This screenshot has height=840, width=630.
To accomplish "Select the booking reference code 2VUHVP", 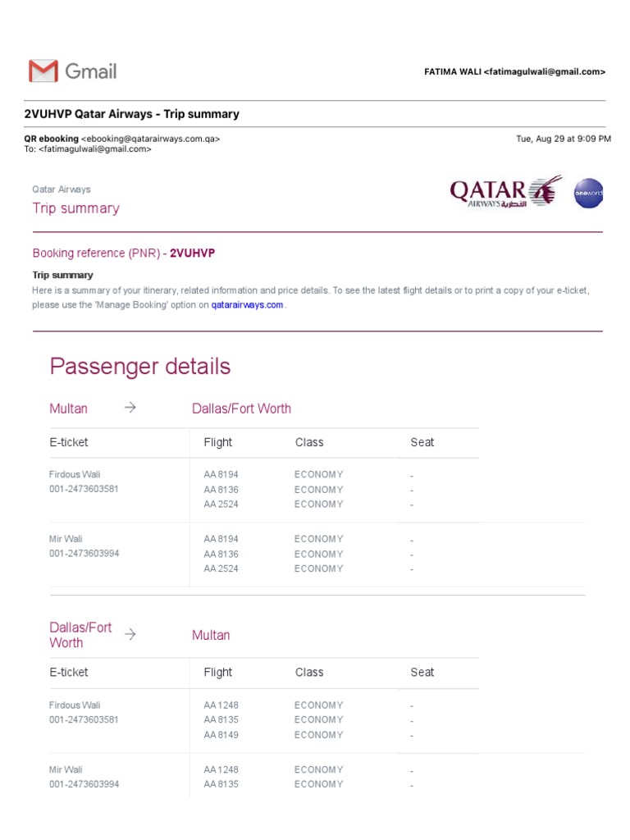I will (x=192, y=253).
